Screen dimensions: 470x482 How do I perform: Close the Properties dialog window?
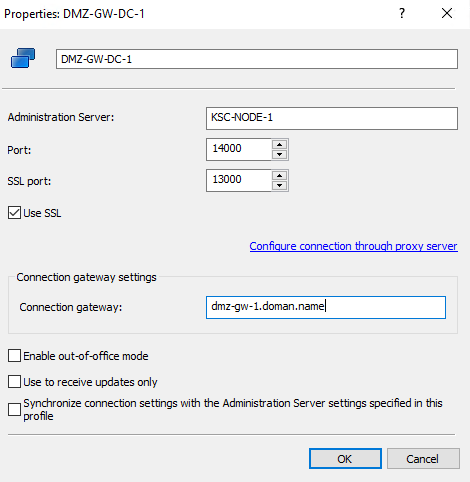pyautogui.click(x=447, y=13)
